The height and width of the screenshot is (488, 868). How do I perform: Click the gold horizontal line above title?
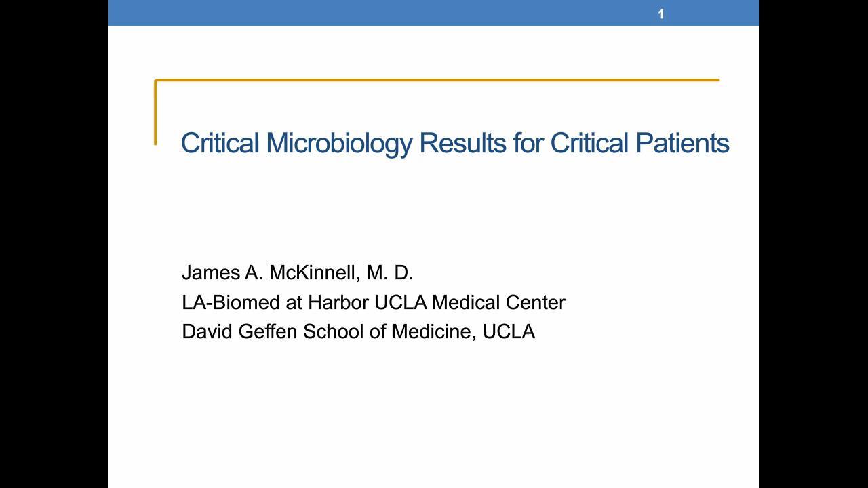(437, 80)
